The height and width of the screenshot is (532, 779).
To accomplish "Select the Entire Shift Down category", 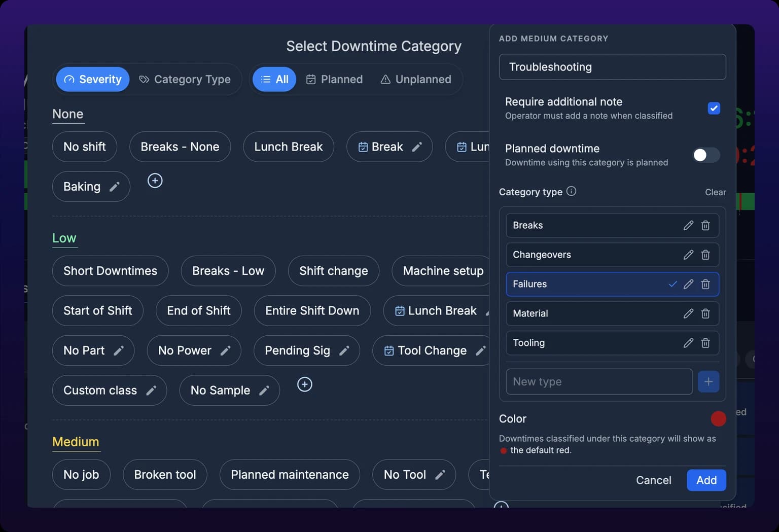I will 312,310.
